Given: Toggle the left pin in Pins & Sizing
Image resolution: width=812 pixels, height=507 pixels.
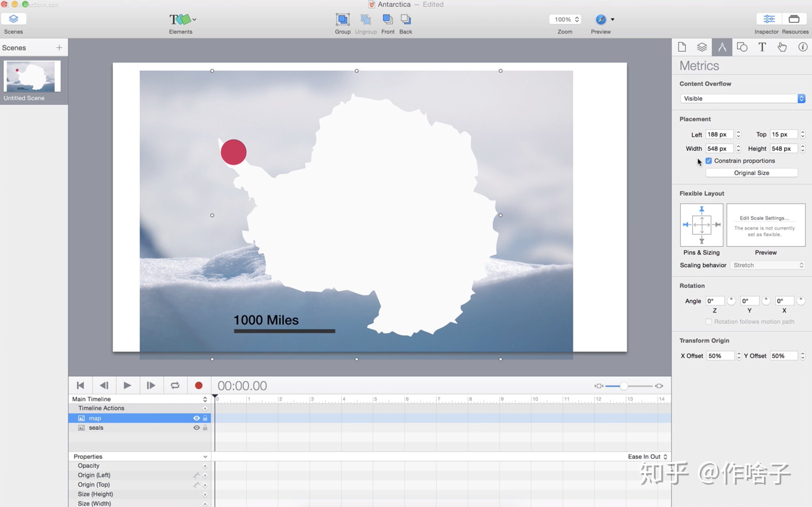Looking at the screenshot, I should 687,225.
